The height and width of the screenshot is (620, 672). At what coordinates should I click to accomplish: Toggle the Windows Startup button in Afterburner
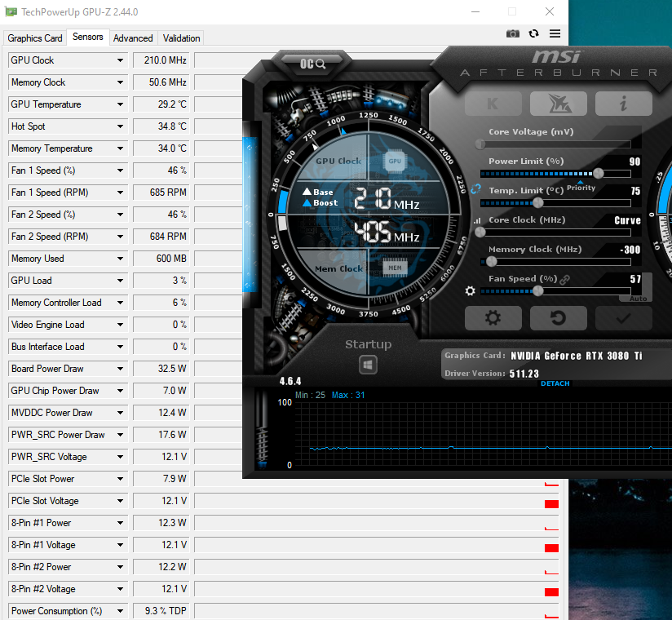click(x=368, y=365)
